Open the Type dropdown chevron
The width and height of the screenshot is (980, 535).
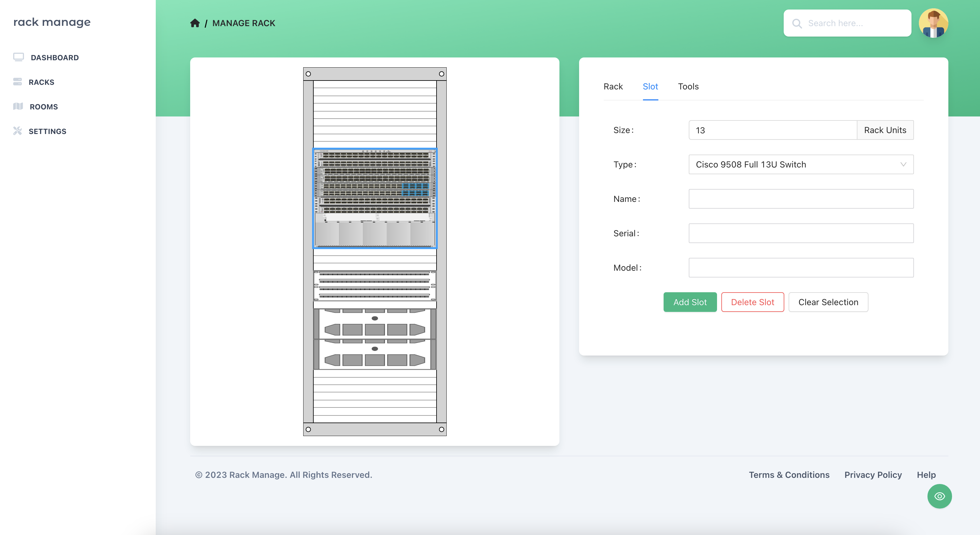tap(903, 164)
